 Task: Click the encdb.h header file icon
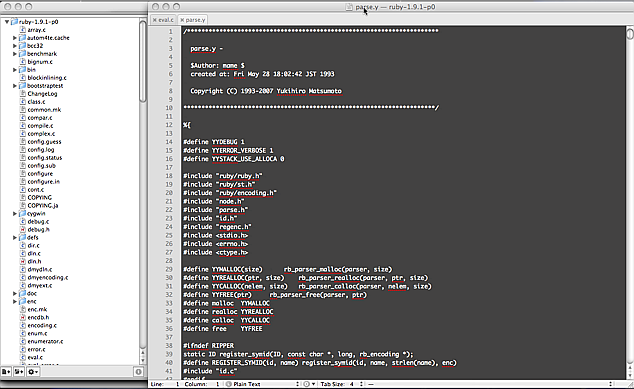pos(23,317)
